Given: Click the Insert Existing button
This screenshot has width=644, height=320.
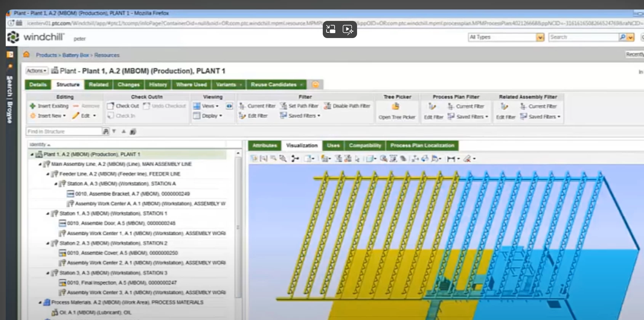Looking at the screenshot, I should click(49, 106).
